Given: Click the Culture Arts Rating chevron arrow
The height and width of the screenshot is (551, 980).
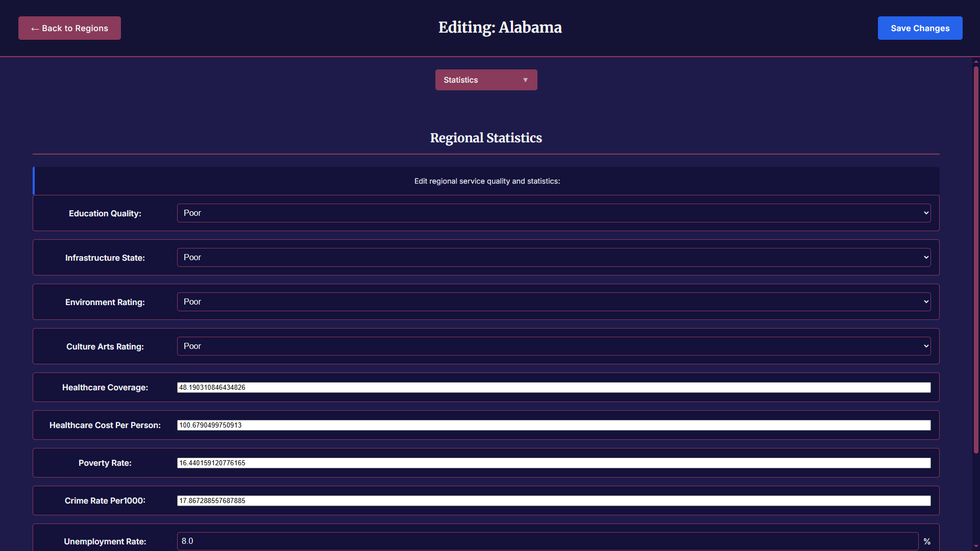Looking at the screenshot, I should [926, 346].
